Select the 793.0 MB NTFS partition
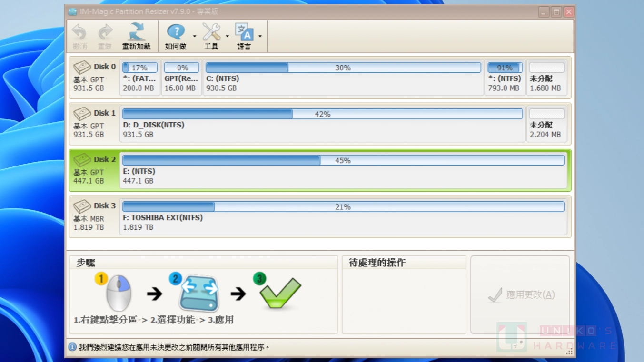This screenshot has height=362, width=644. 505,78
